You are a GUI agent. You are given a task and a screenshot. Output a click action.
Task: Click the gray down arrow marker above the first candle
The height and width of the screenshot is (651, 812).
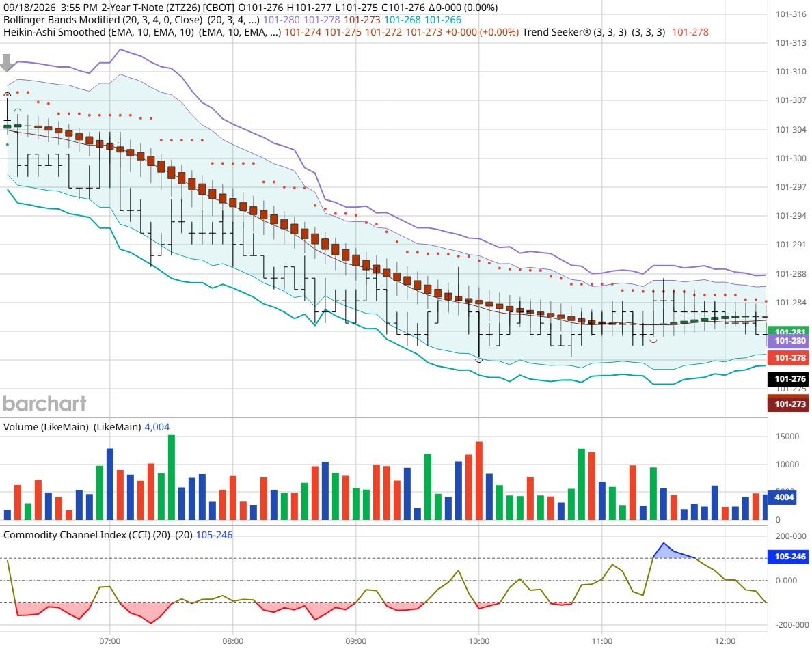point(7,63)
